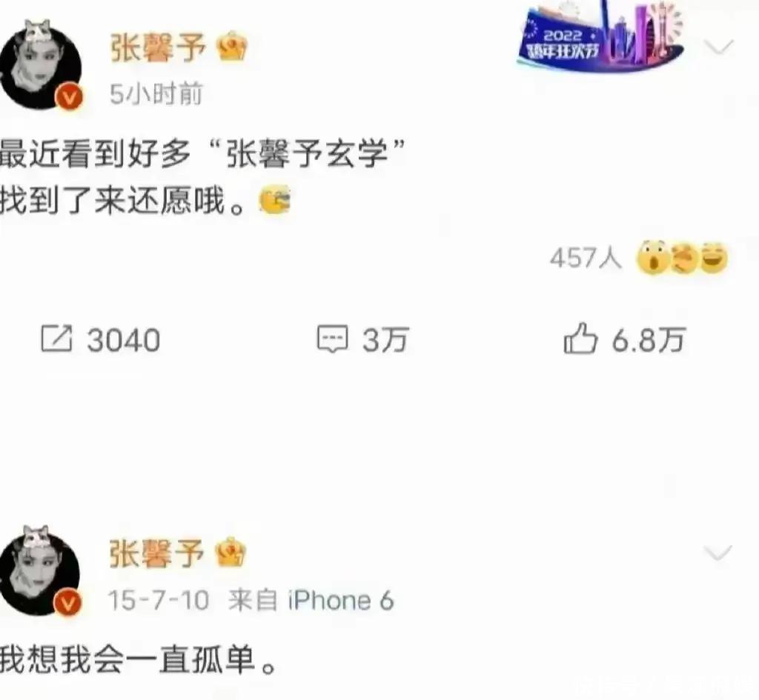Tap the surprised emoji reaction
The image size is (759, 700).
652,257
